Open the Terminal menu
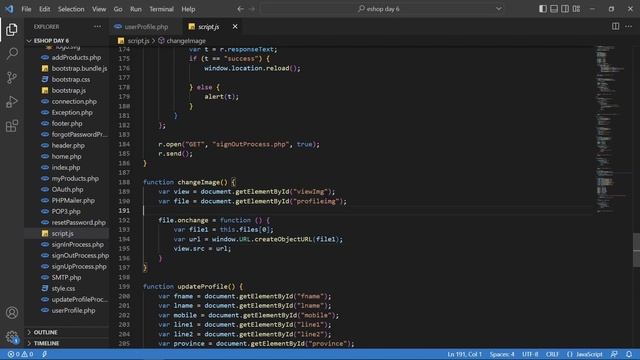The height and width of the screenshot is (360, 640). [161, 9]
